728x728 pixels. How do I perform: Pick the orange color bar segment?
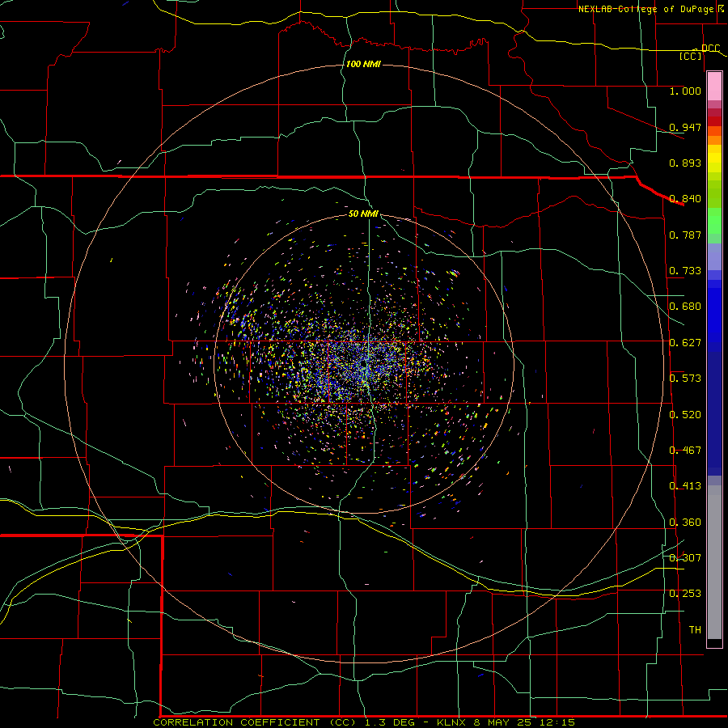tap(714, 140)
